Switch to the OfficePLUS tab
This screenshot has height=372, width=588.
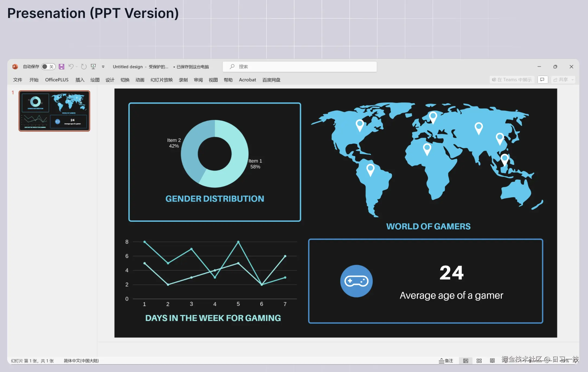[x=57, y=80]
